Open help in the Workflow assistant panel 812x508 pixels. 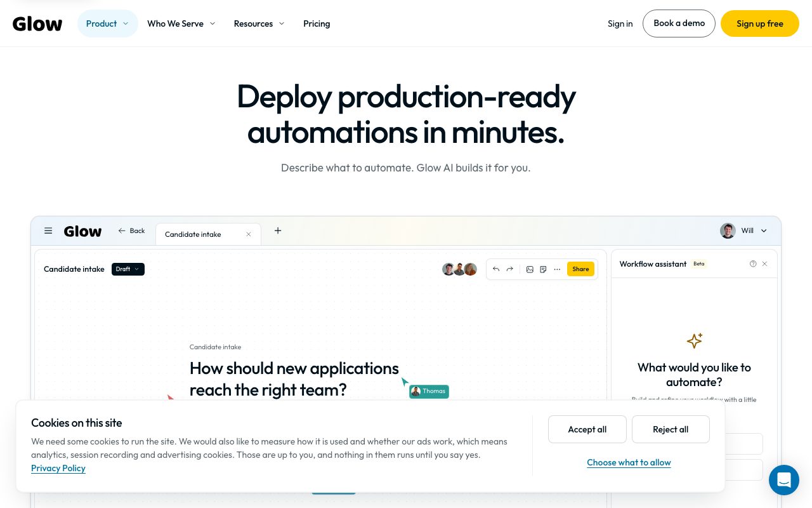(753, 264)
